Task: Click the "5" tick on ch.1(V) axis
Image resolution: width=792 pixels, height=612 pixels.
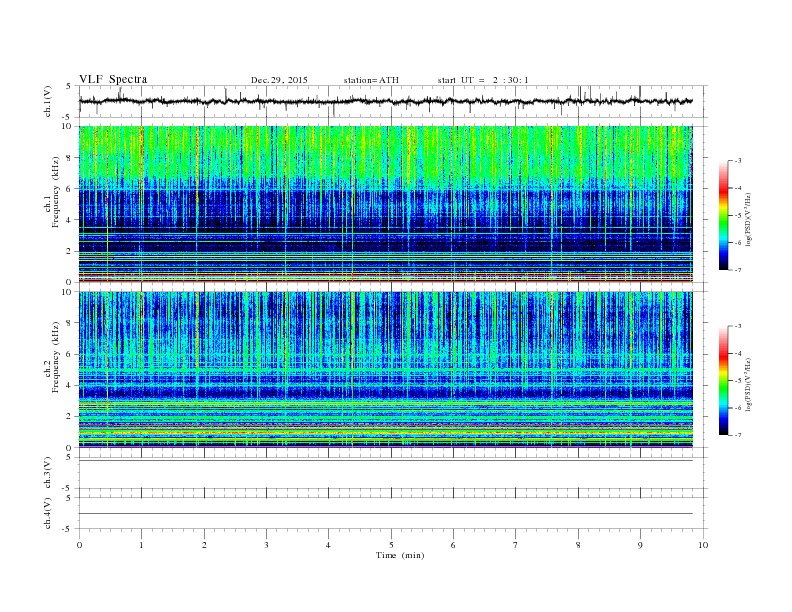Action: [69, 86]
